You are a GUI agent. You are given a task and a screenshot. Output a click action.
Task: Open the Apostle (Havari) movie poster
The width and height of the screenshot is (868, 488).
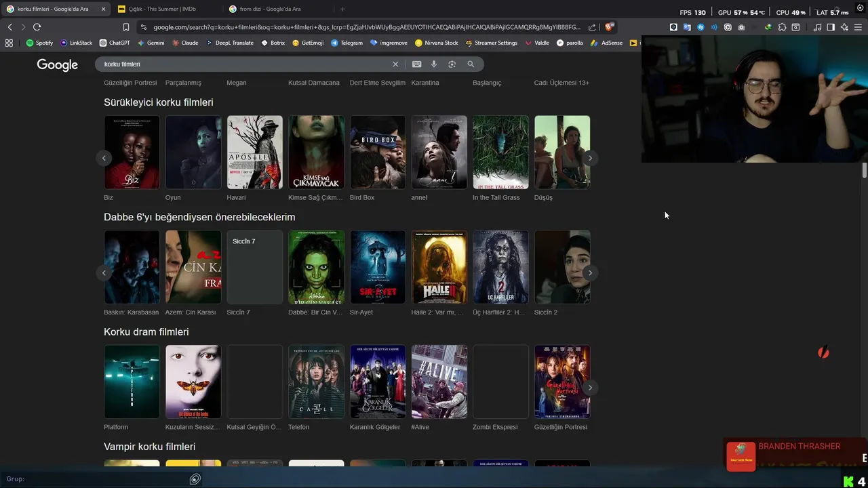pos(255,152)
